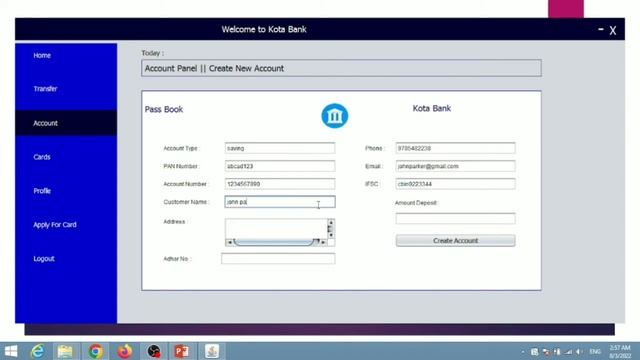Click the Adhar No field
Image resolution: width=640 pixels, height=360 pixels.
278,258
